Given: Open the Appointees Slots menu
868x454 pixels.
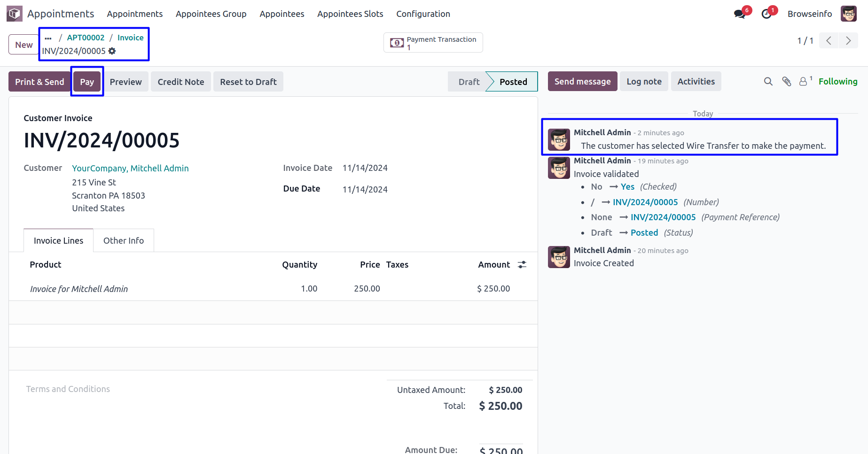Looking at the screenshot, I should [x=350, y=14].
